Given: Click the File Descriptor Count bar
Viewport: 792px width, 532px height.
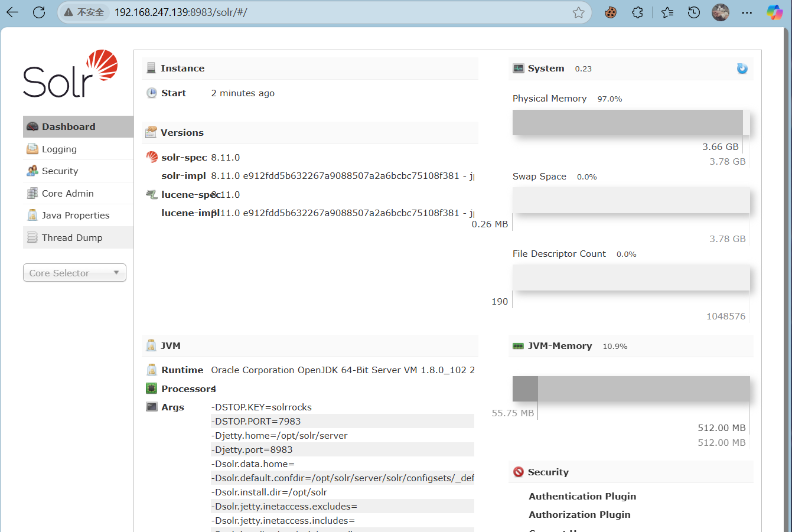Looking at the screenshot, I should (631, 278).
